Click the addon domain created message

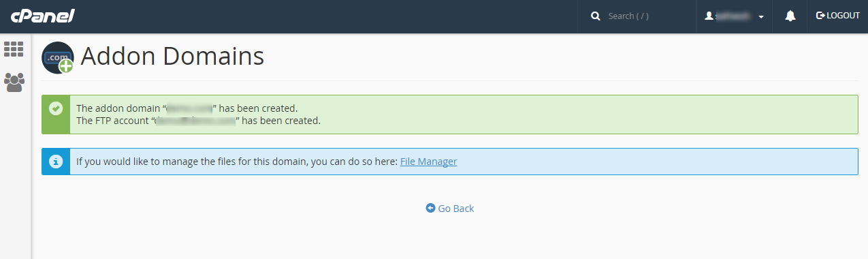click(187, 108)
